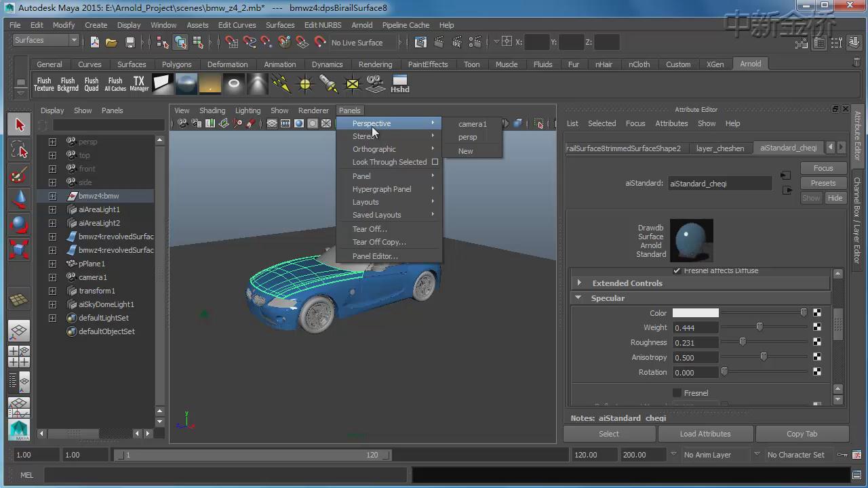868x488 pixels.
Task: Choose persp from Perspective submenu
Action: point(473,137)
